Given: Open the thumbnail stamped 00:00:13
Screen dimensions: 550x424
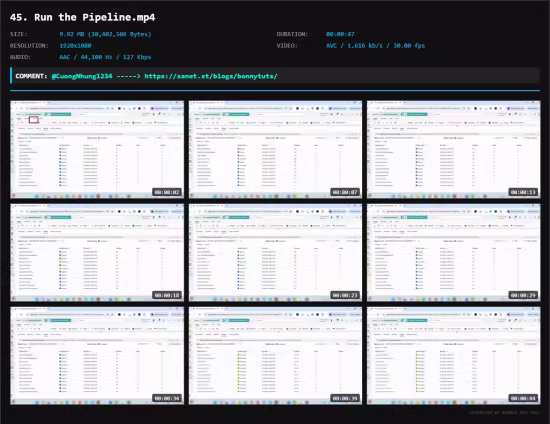Looking at the screenshot, I should [454, 149].
